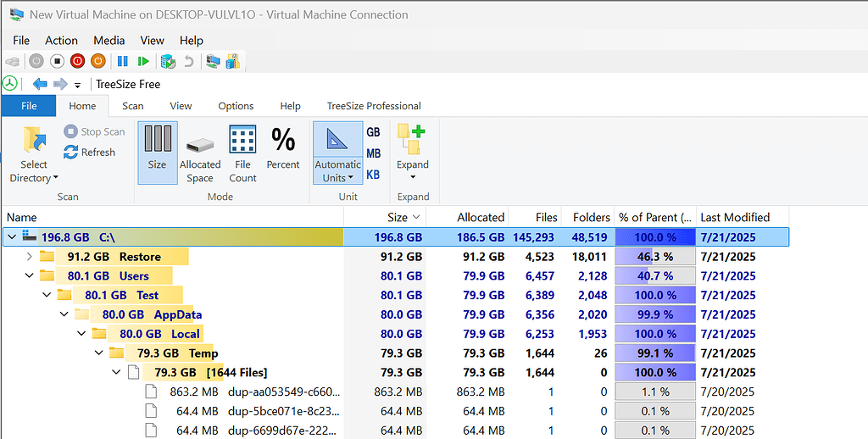Image resolution: width=868 pixels, height=439 pixels.
Task: Sort by the Allocated column header
Action: 481,217
